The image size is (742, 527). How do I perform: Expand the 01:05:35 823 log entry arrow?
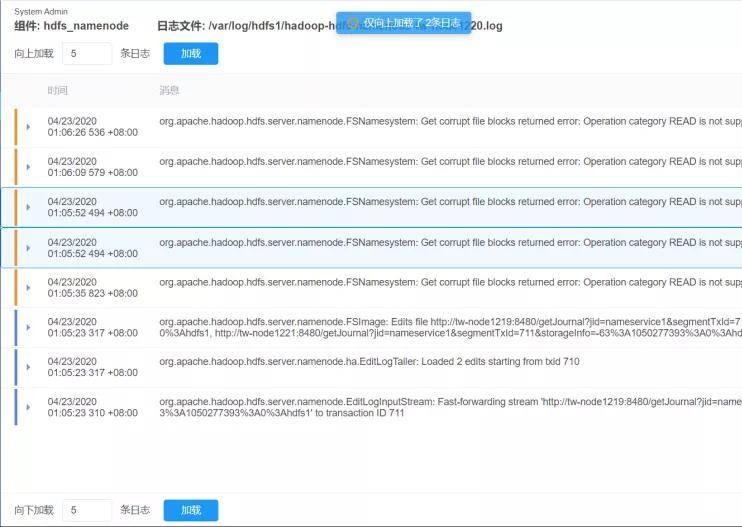click(28, 287)
